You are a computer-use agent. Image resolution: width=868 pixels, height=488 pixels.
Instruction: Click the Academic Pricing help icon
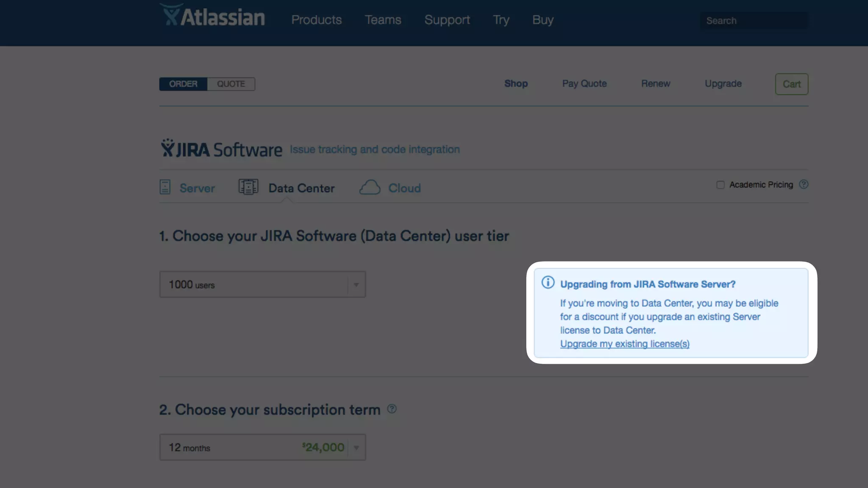click(x=804, y=185)
